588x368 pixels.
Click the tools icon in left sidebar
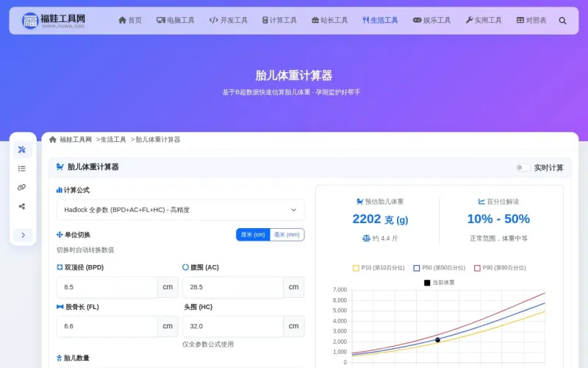(x=22, y=150)
